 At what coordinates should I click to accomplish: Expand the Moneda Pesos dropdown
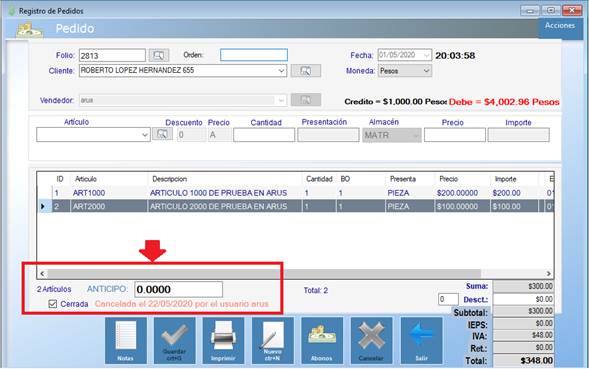pos(426,71)
